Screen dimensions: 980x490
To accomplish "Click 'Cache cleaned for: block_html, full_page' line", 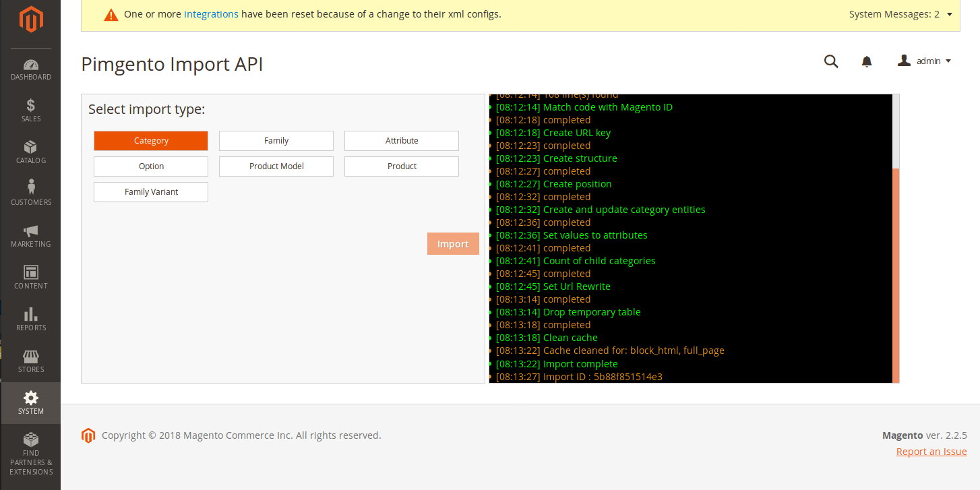I will [x=610, y=350].
